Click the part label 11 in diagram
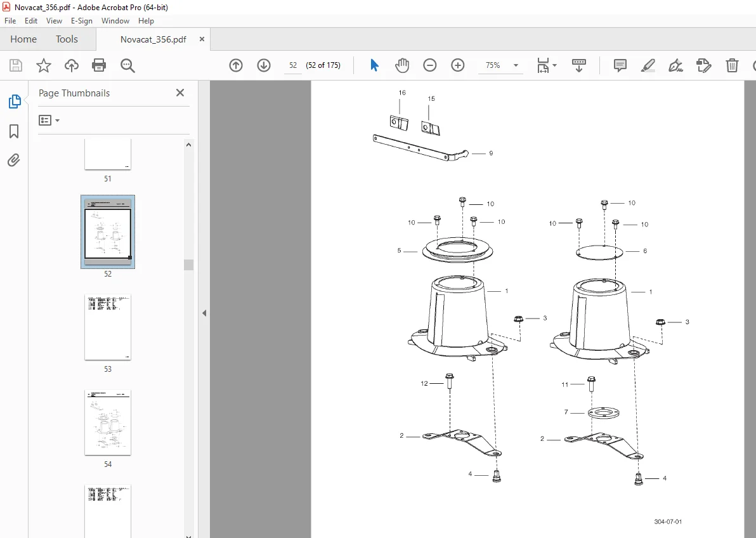756x538 pixels. coord(565,384)
